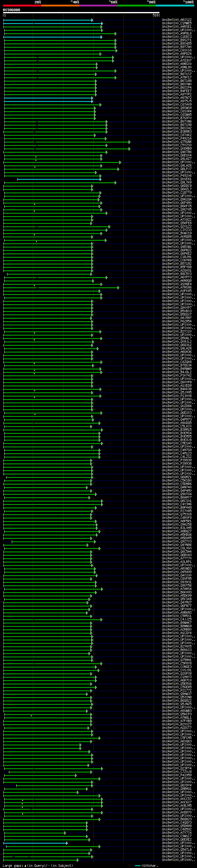The width and height of the screenshot is (197, 868).
Task: Click the cyan alignment bar for UniRef100_A9TN72
Action: (49, 98)
